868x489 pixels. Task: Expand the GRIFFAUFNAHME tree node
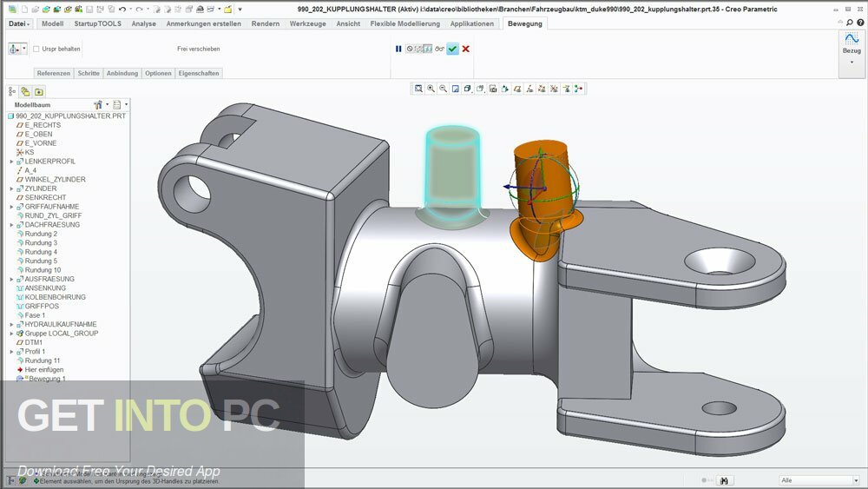tap(11, 207)
